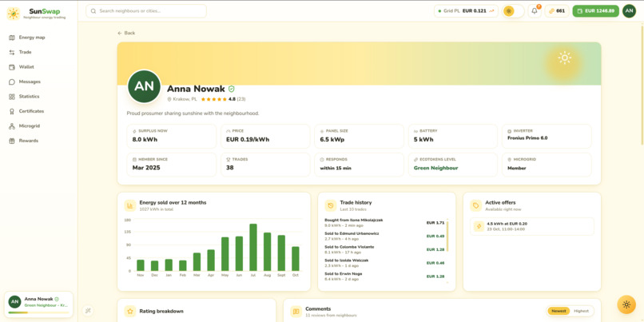The height and width of the screenshot is (322, 644).
Task: Click the Trade history clock icon
Action: (331, 205)
